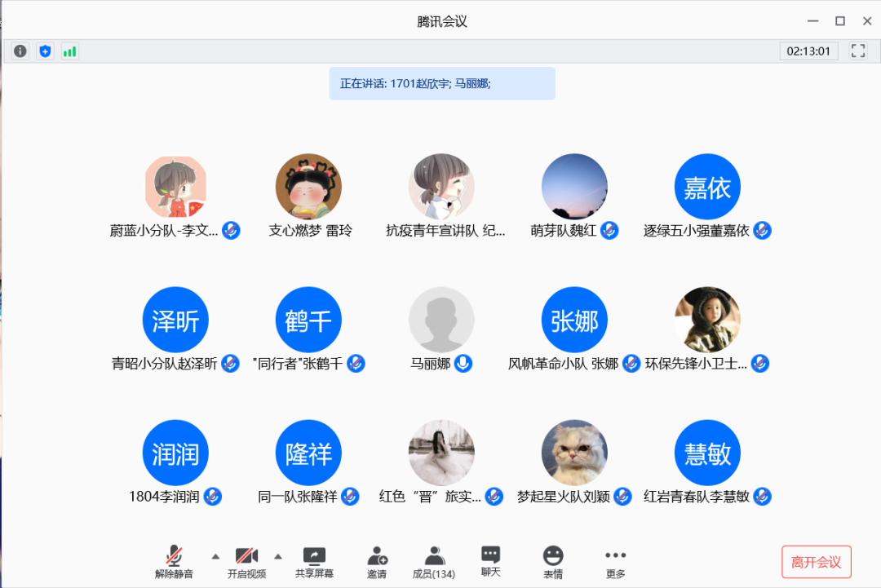Enter fullscreen with the top-right expand icon

click(x=858, y=51)
